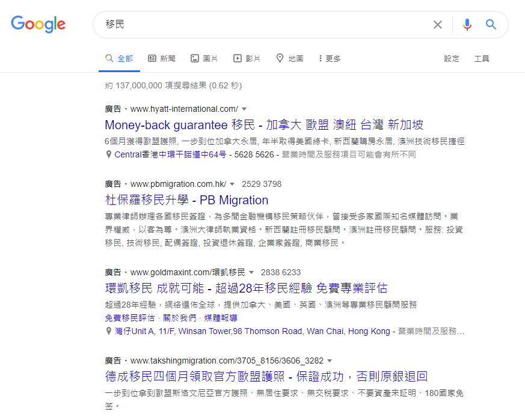This screenshot has width=525, height=420.
Task: Click the Central香港中環干諾道中64号 address link
Action: (170, 154)
